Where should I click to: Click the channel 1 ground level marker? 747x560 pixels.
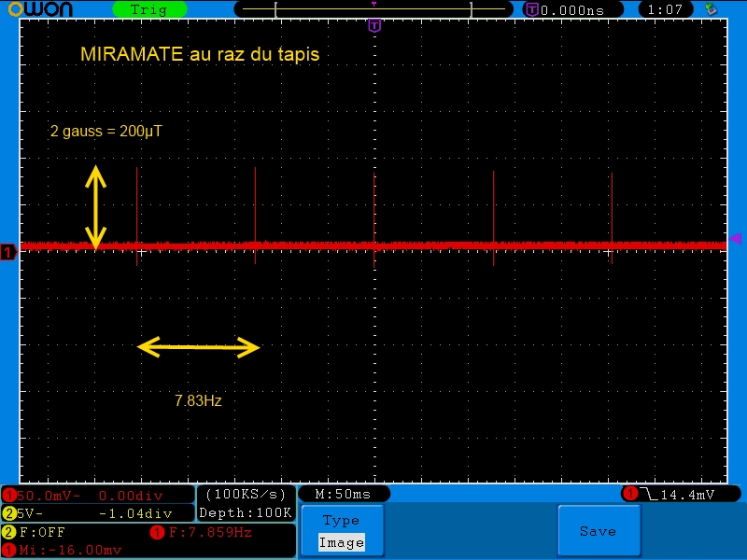pyautogui.click(x=8, y=251)
